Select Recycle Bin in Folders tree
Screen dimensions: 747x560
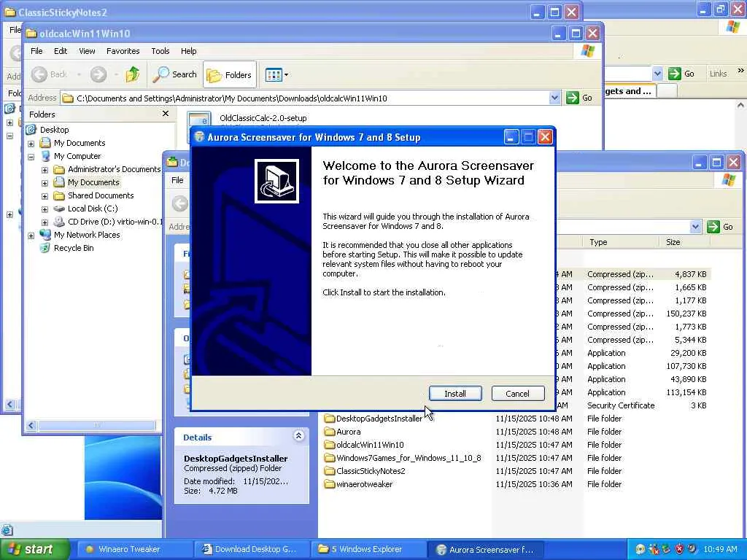click(x=74, y=248)
